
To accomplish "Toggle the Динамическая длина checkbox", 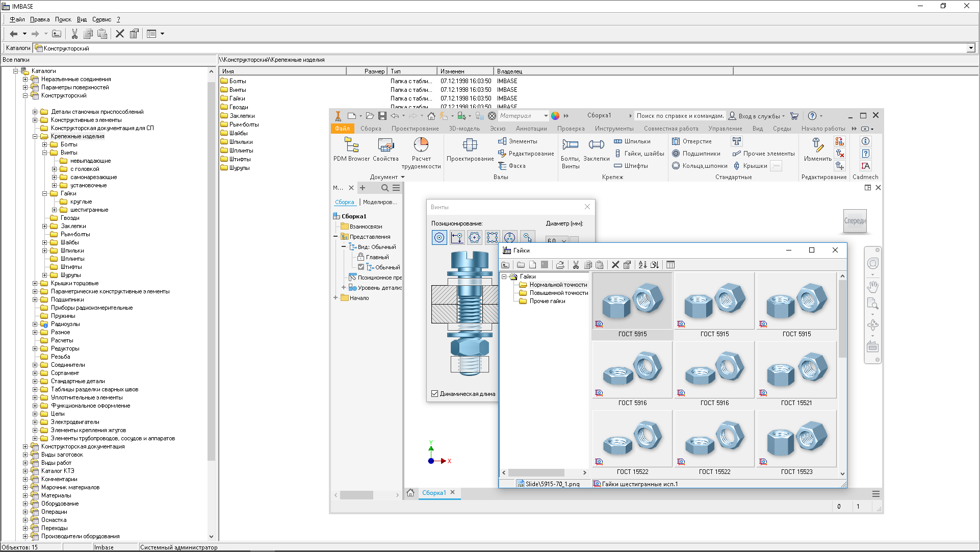I will (435, 394).
